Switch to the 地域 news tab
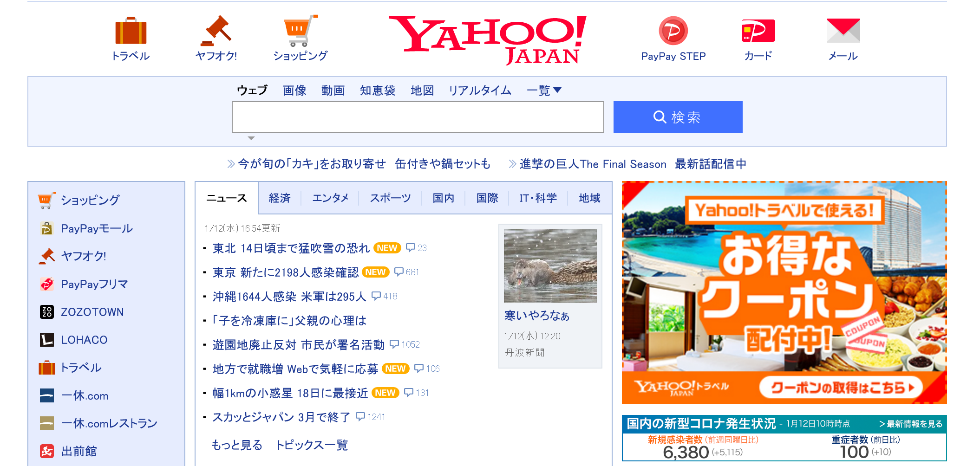This screenshot has height=466, width=980. (x=589, y=198)
